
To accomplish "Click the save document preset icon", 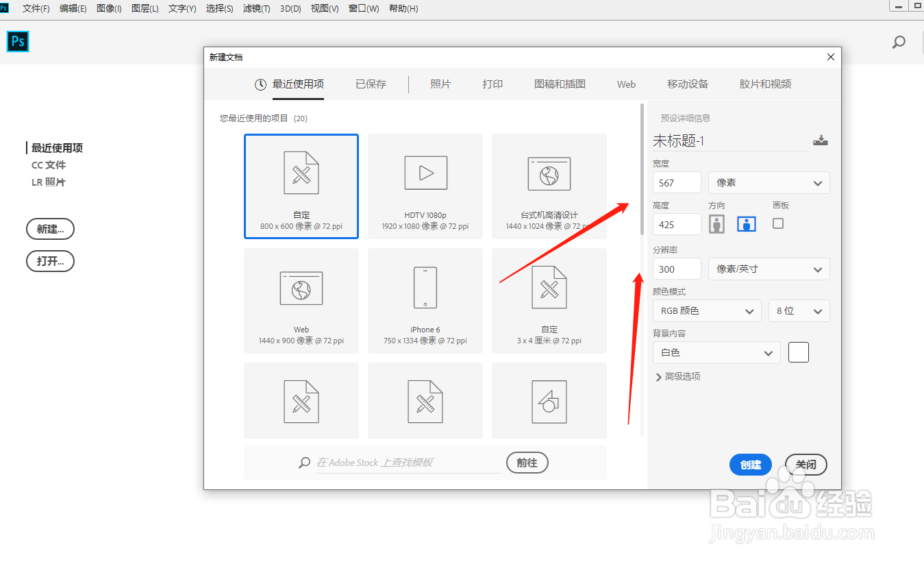I will [x=820, y=140].
